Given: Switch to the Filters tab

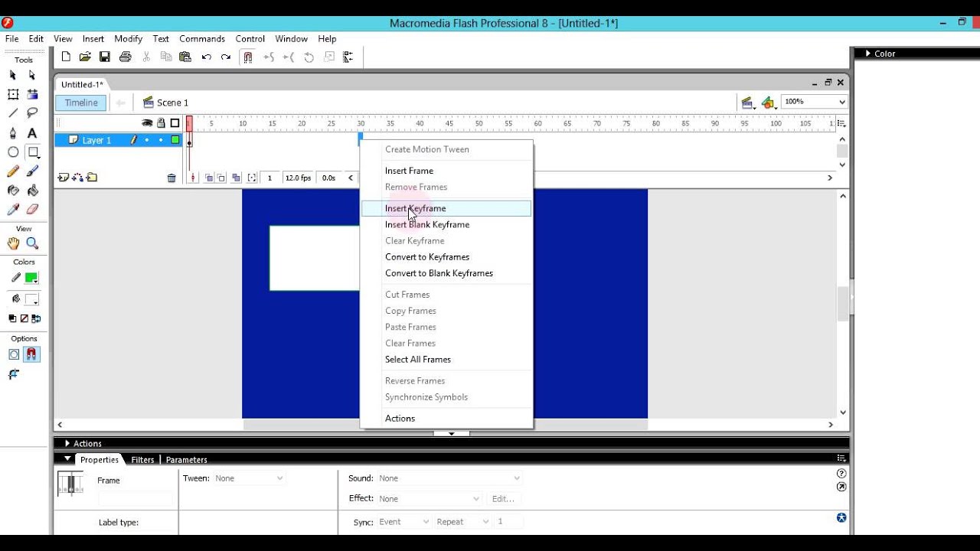Looking at the screenshot, I should [142, 460].
